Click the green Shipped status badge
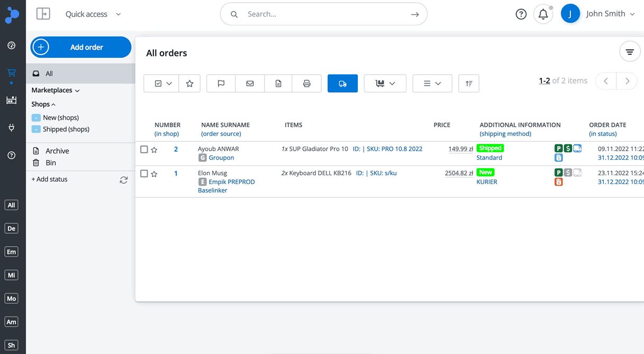 click(x=490, y=148)
